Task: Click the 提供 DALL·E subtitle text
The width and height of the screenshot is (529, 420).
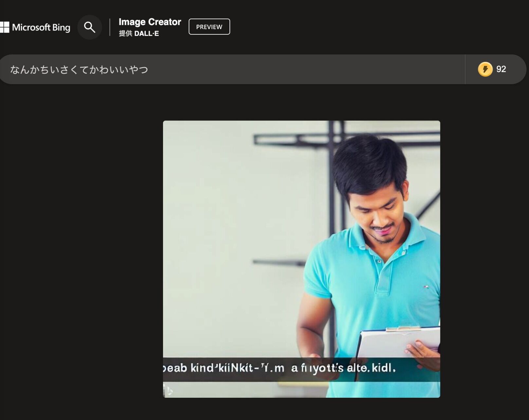Action: (x=139, y=33)
